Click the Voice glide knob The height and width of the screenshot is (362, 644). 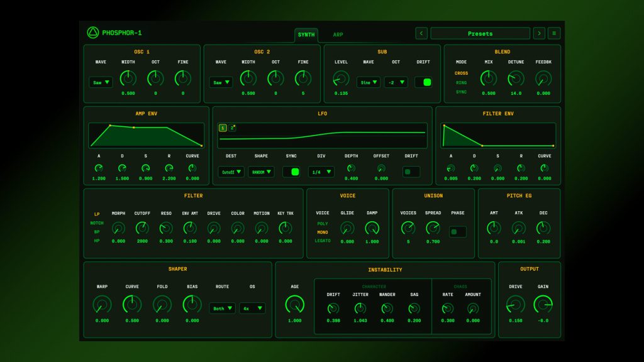pyautogui.click(x=347, y=228)
